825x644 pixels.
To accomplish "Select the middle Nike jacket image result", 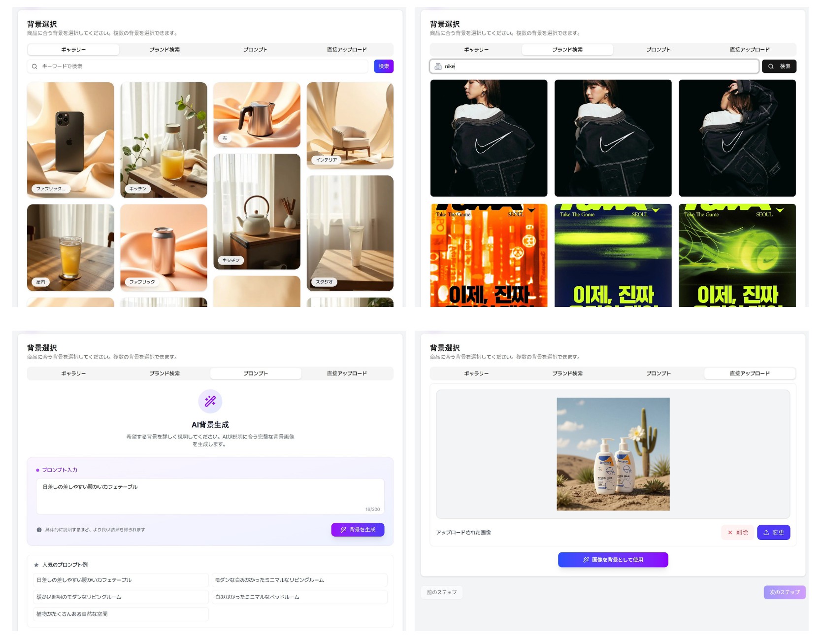I will 613,138.
